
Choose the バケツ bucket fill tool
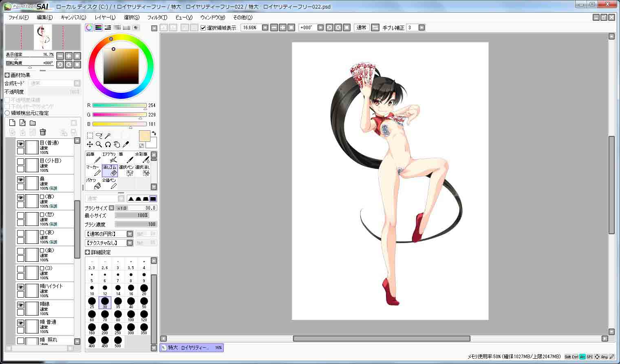93,184
